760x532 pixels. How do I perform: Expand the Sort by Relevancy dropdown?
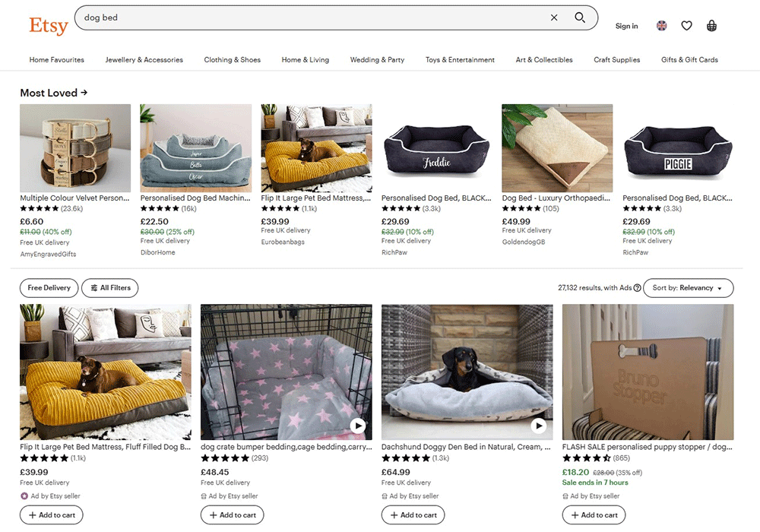coord(688,288)
